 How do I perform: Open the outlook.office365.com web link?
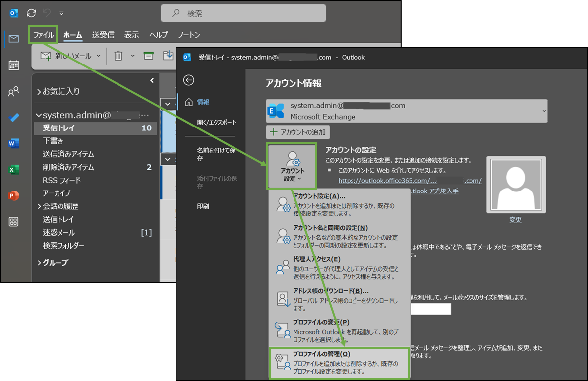tap(410, 181)
